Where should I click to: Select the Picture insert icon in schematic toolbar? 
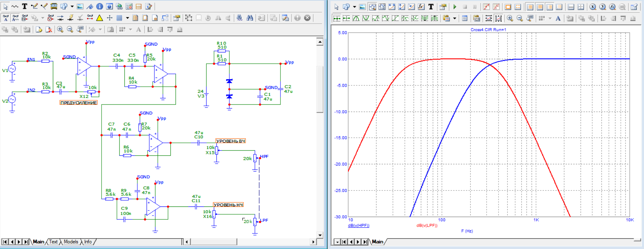click(80, 6)
